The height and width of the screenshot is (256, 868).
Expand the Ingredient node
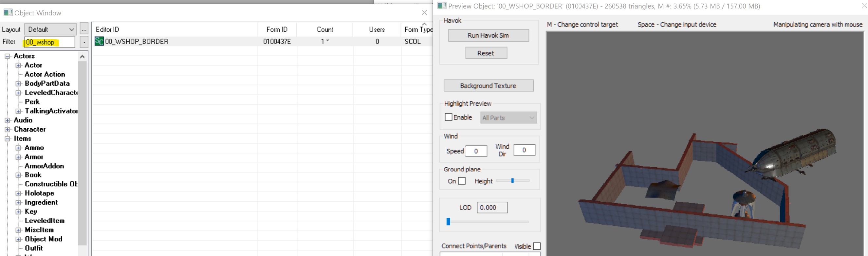18,202
